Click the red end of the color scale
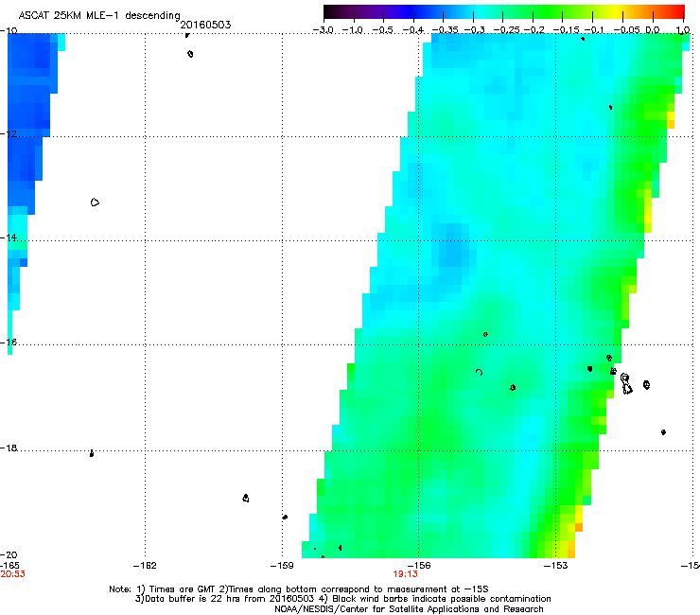Viewport: 700px width, 615px height. [x=679, y=12]
